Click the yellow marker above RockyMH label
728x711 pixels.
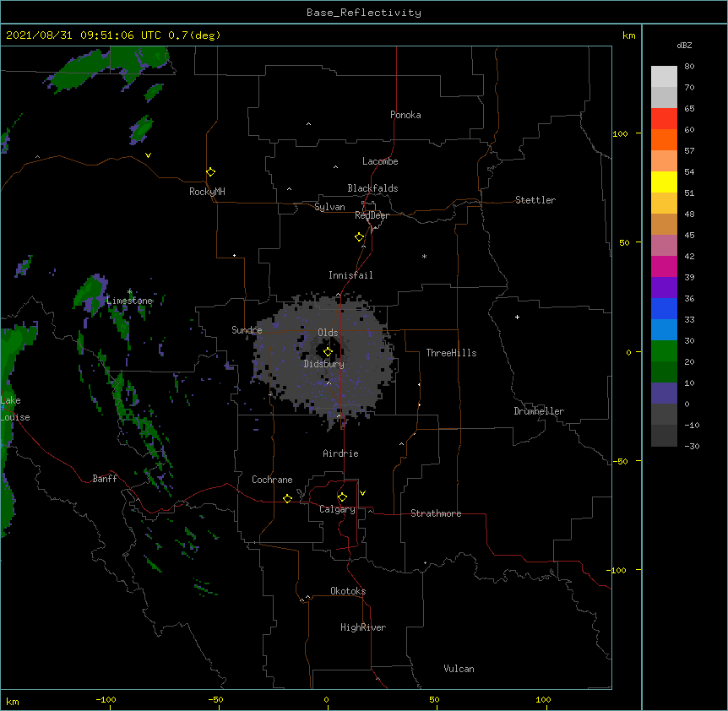[x=211, y=172]
